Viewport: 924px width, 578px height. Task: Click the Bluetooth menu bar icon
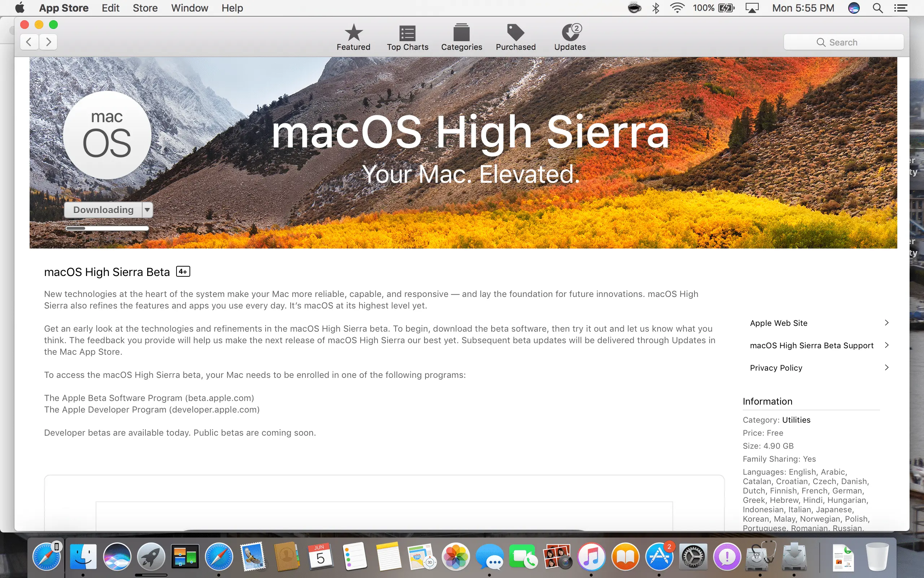[655, 8]
